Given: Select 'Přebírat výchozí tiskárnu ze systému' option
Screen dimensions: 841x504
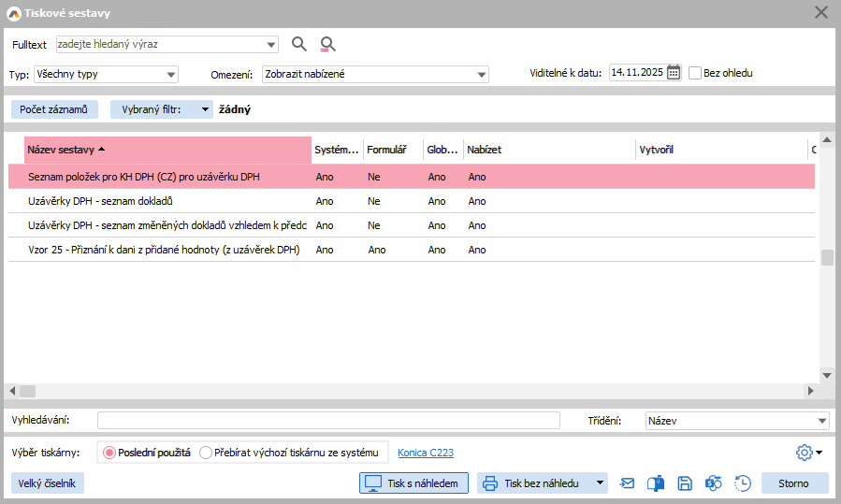Looking at the screenshot, I should click(206, 453).
